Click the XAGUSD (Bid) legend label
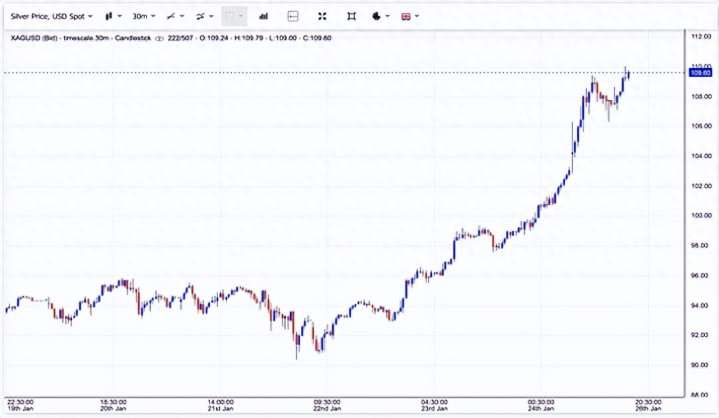 [x=30, y=39]
